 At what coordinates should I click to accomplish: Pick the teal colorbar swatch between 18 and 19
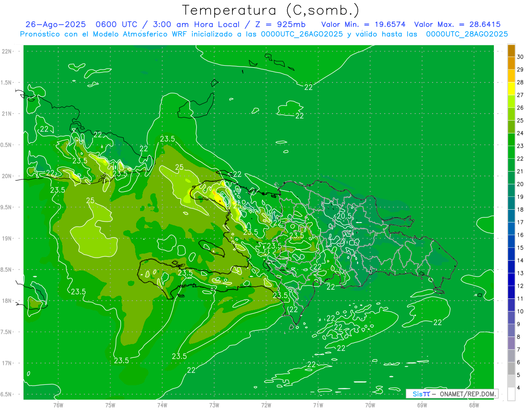[511, 204]
